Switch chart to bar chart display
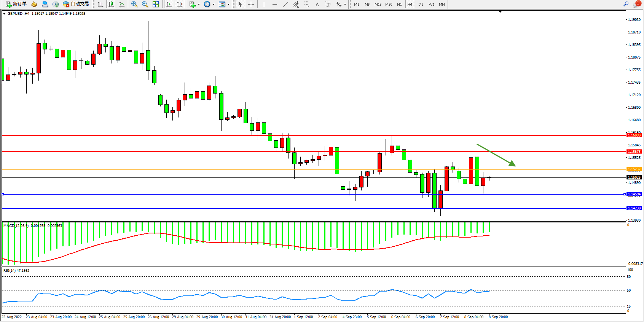Screen dimensions: 644x322 (x=100, y=4)
